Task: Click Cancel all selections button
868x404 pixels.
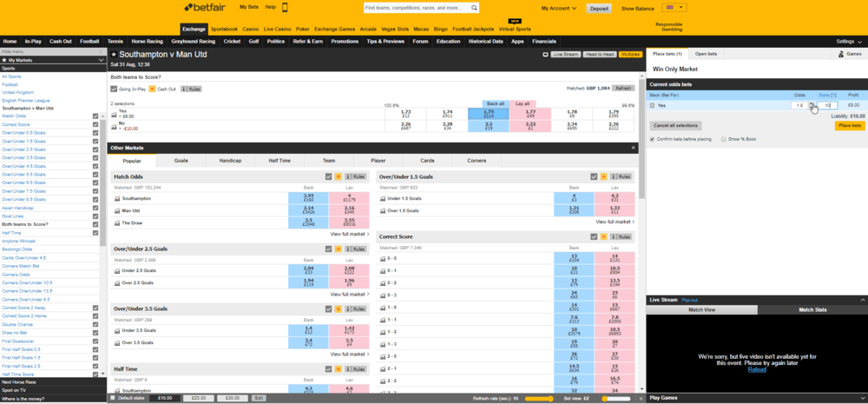Action: pos(676,126)
